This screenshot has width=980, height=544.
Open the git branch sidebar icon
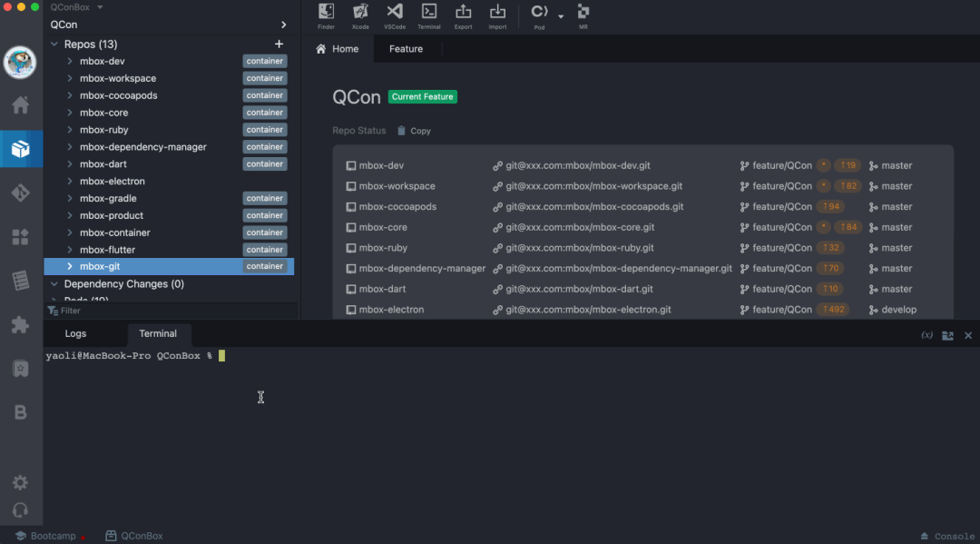(21, 193)
